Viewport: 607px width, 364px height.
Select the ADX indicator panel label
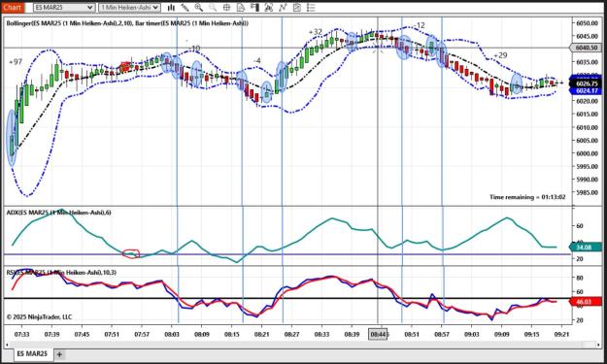point(59,212)
